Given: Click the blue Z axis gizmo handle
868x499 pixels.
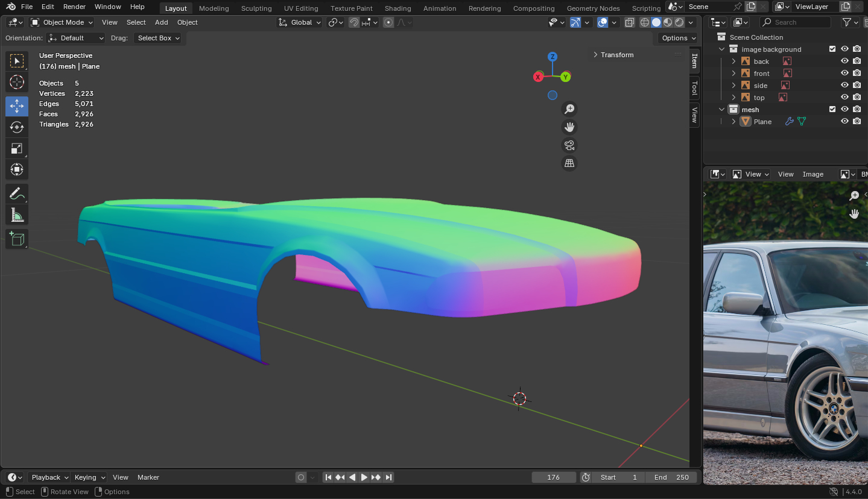Looking at the screenshot, I should [552, 57].
